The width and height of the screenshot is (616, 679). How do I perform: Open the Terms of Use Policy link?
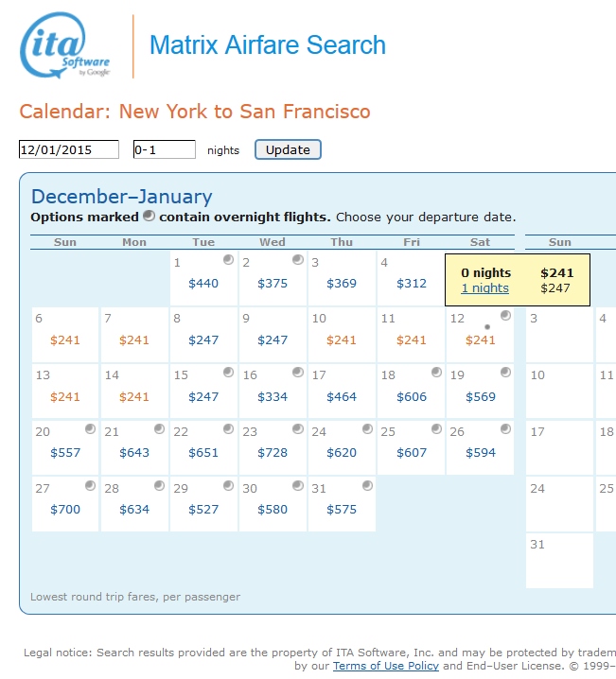[x=385, y=666]
